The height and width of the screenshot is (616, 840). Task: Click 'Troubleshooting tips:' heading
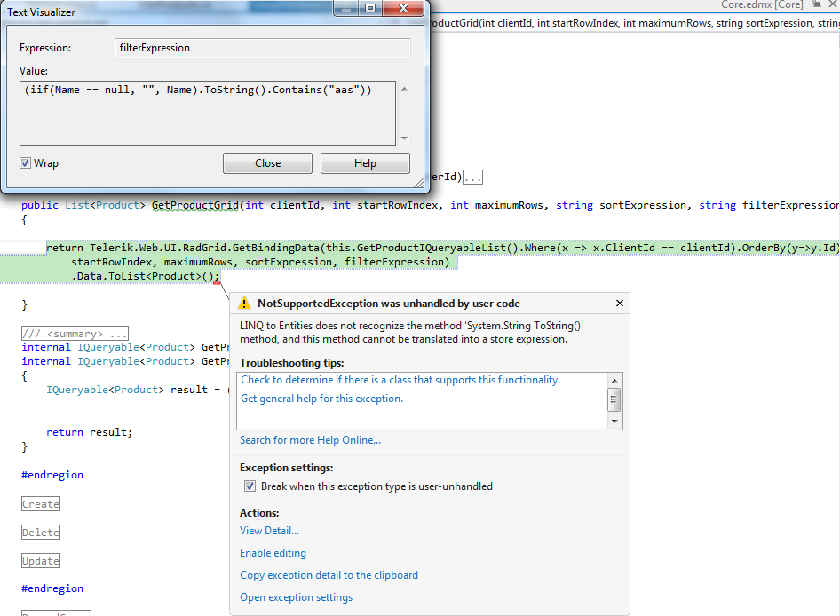(291, 363)
